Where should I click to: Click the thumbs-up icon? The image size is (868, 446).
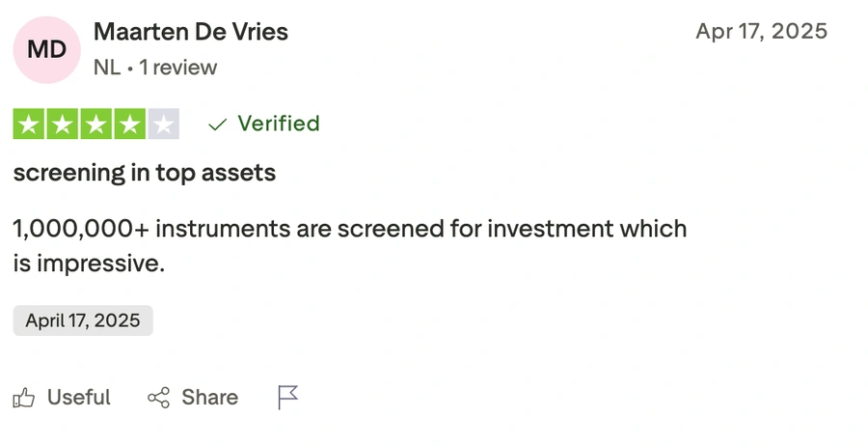(x=24, y=397)
